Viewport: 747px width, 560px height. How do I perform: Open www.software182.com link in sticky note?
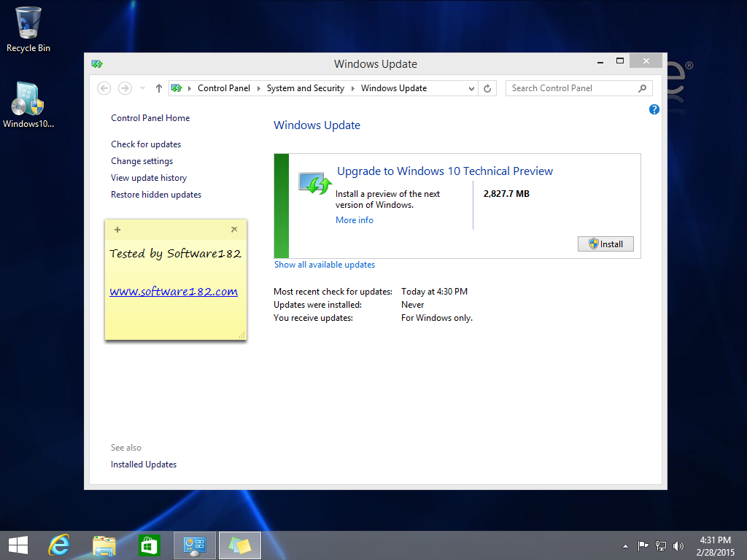click(174, 292)
